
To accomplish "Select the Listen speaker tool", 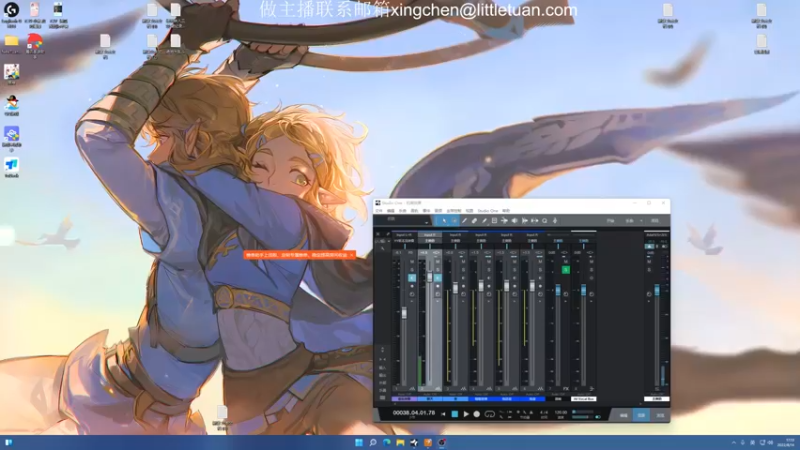I will click(x=514, y=220).
